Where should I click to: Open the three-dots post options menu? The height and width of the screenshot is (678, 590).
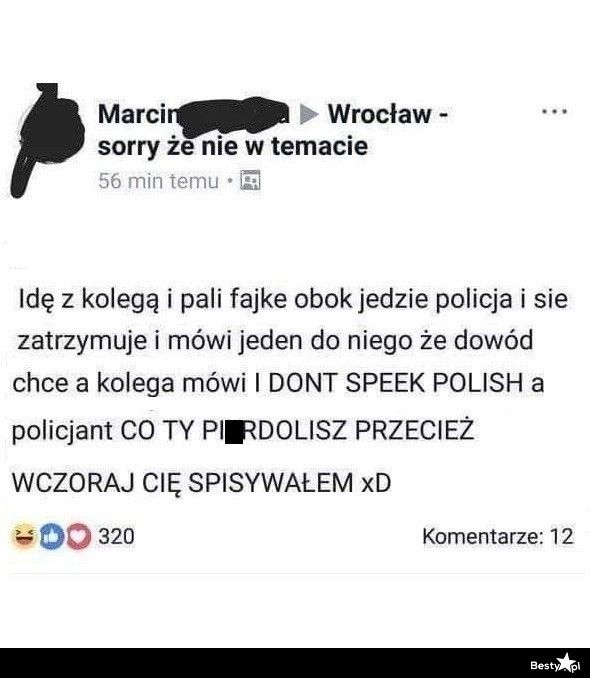click(x=555, y=112)
